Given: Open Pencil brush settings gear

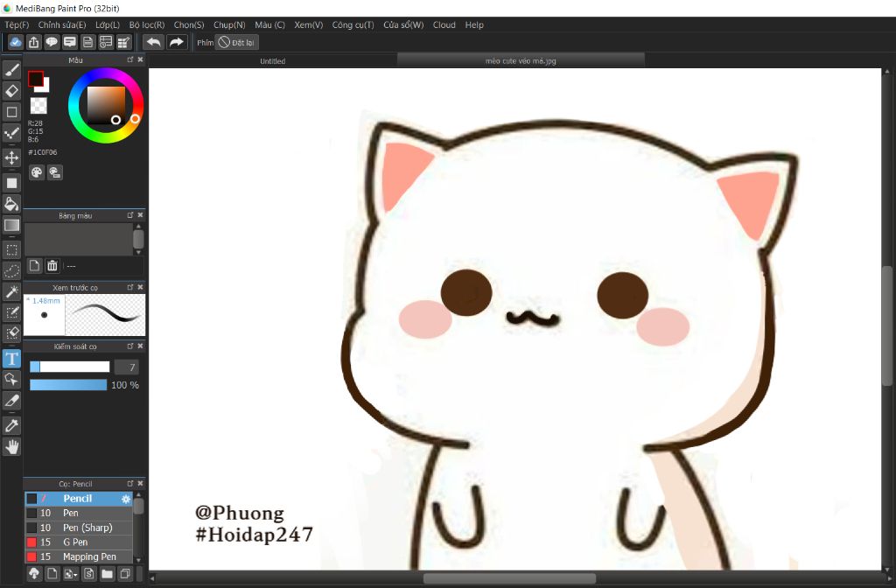Looking at the screenshot, I should [126, 499].
